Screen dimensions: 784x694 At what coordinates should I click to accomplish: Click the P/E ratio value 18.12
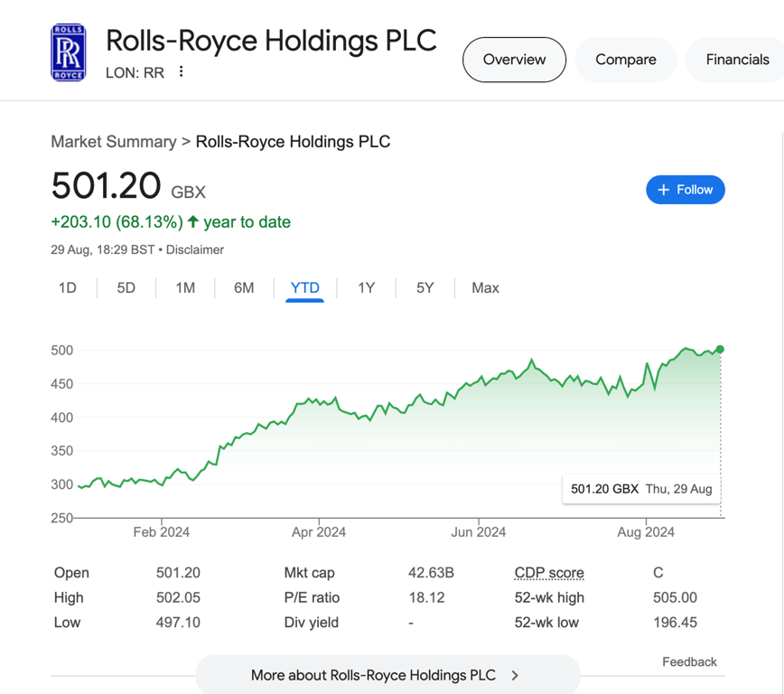[426, 597]
